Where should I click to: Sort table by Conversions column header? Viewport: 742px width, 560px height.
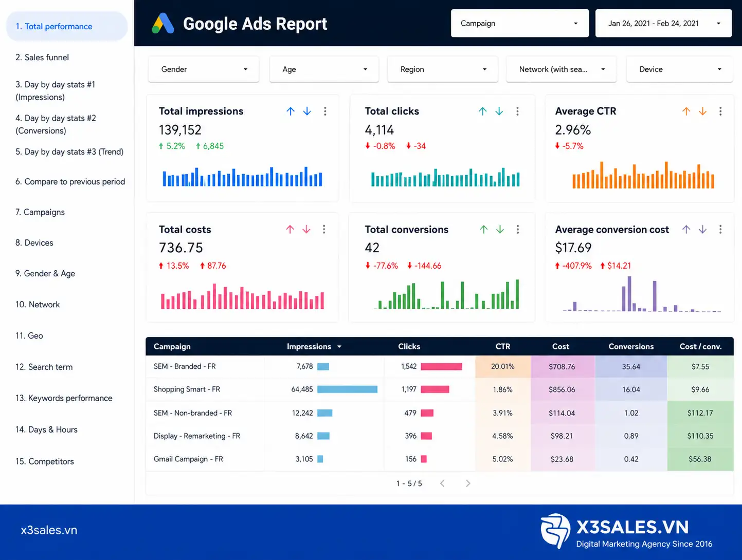(631, 347)
